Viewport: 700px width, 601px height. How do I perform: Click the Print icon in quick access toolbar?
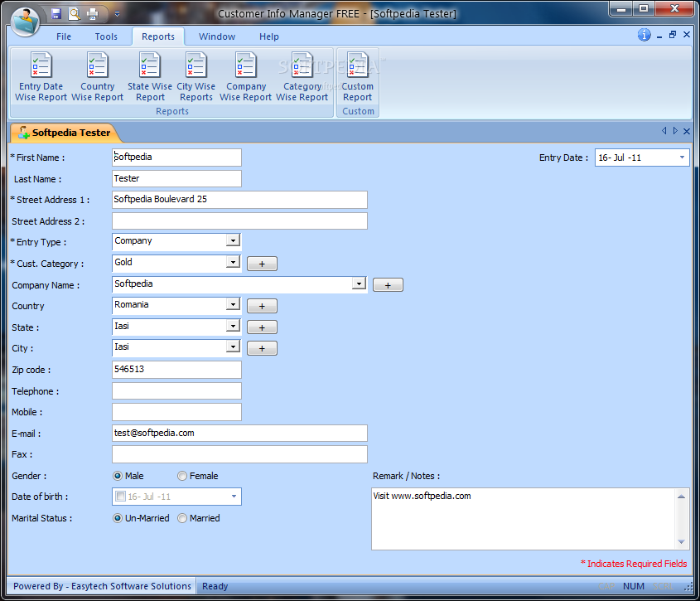pyautogui.click(x=93, y=14)
